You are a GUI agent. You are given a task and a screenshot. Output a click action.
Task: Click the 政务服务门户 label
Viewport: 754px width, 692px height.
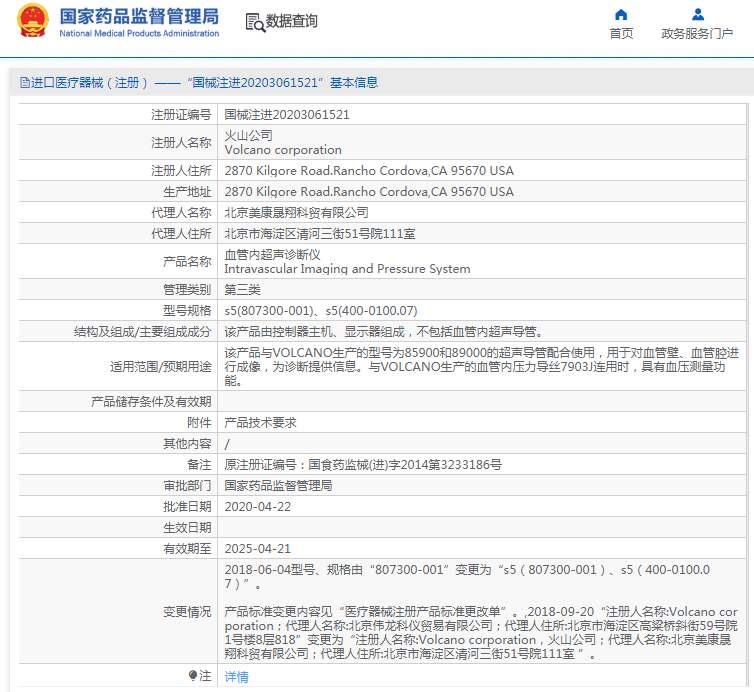tap(697, 34)
